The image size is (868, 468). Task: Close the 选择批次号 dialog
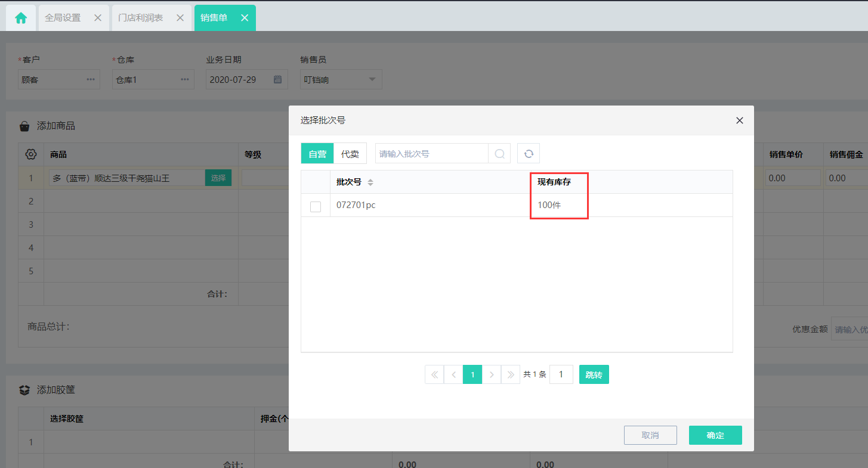[740, 120]
